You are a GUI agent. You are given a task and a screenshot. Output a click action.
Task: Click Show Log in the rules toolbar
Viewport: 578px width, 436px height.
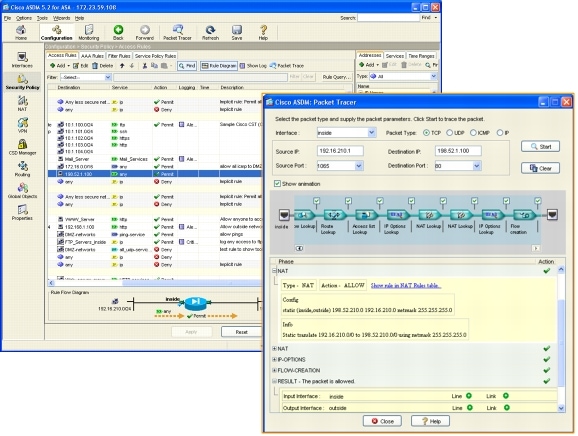(x=253, y=66)
